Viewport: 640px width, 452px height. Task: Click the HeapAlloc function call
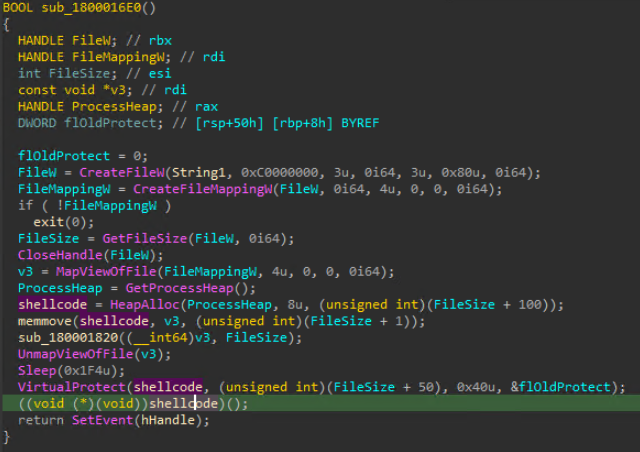[144, 305]
